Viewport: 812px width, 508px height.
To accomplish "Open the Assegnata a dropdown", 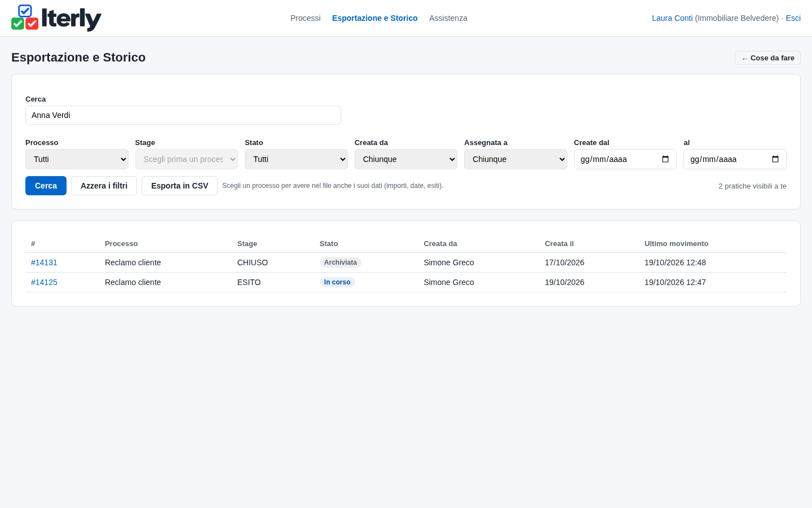I will (515, 159).
